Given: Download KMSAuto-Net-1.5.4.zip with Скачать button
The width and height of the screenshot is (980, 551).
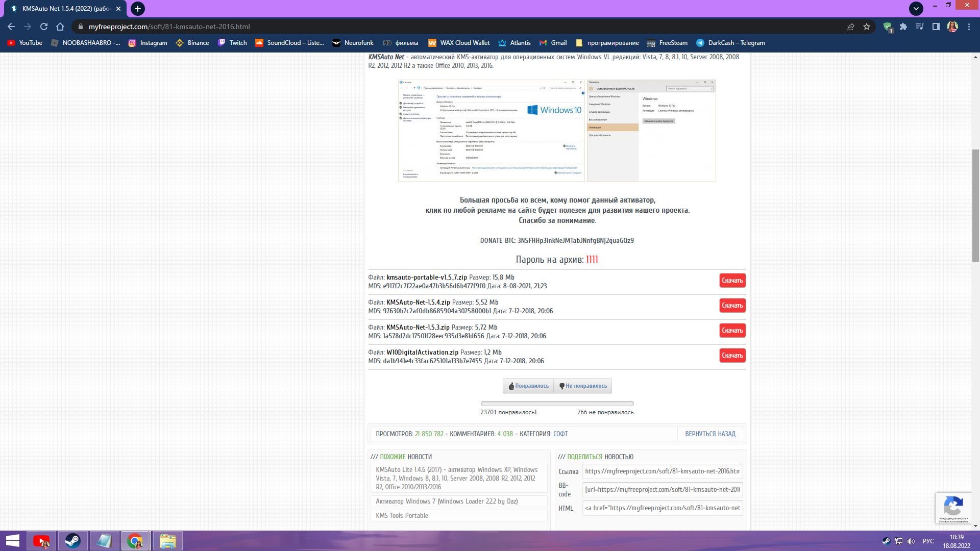Looking at the screenshot, I should pyautogui.click(x=732, y=306).
